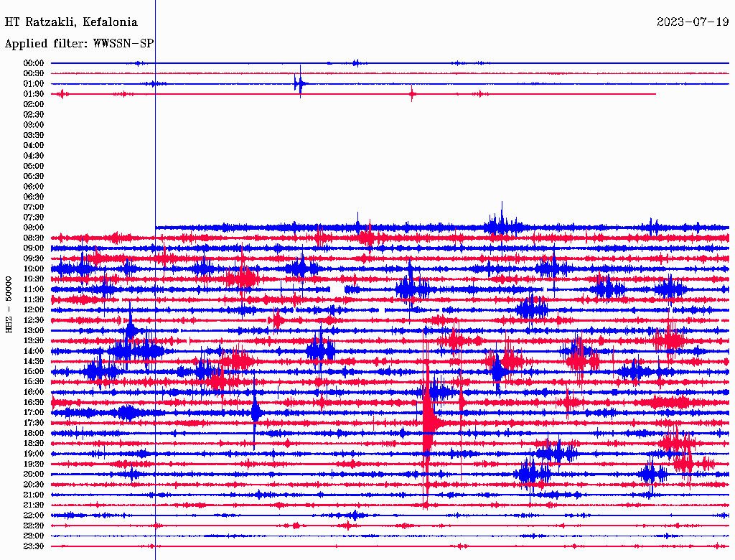Image resolution: width=735 pixels, height=560 pixels.
Task: Select the 20:00 time row label
Action: pos(34,475)
